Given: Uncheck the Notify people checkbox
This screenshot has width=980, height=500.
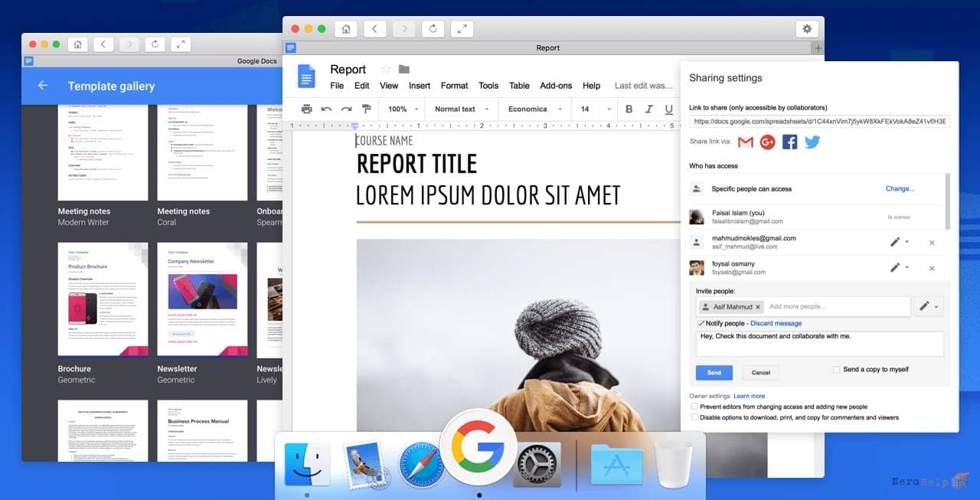Looking at the screenshot, I should tap(701, 323).
